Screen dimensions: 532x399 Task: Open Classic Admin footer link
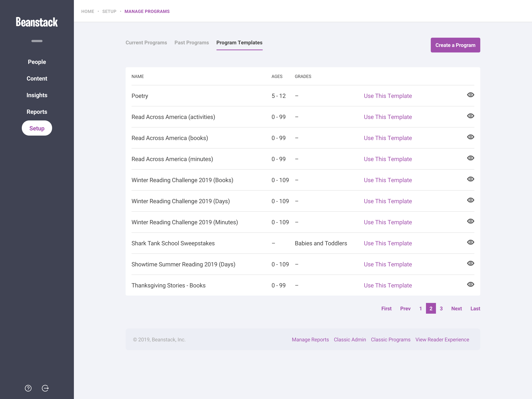pos(350,340)
